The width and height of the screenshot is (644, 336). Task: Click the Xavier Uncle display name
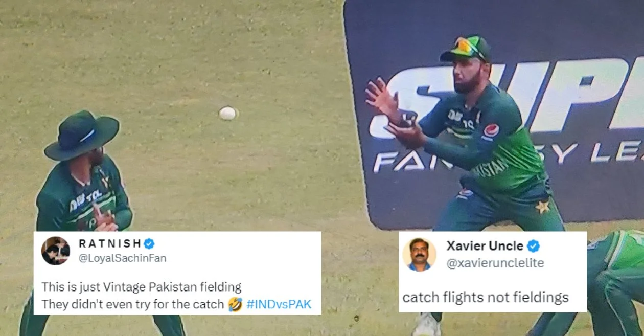coord(485,246)
